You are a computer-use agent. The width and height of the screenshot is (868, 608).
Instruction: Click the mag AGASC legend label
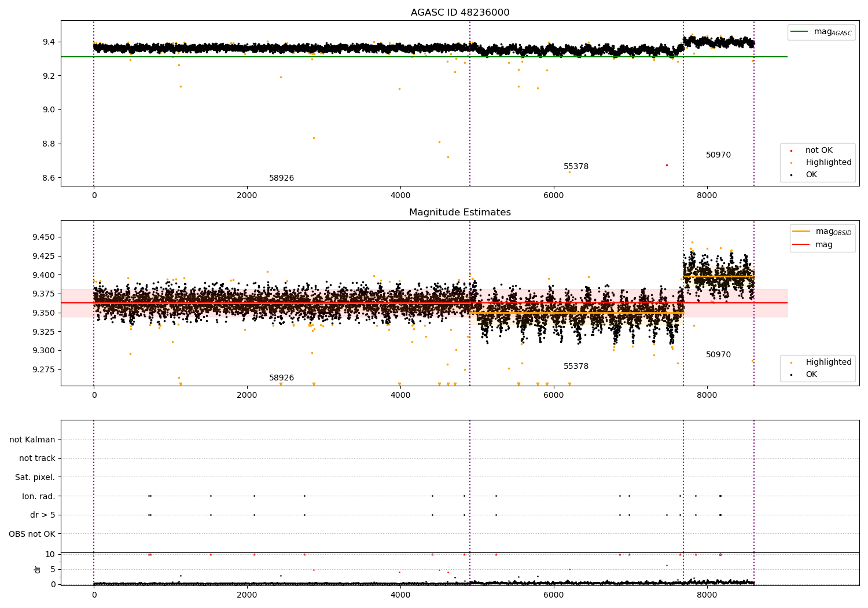tap(833, 32)
